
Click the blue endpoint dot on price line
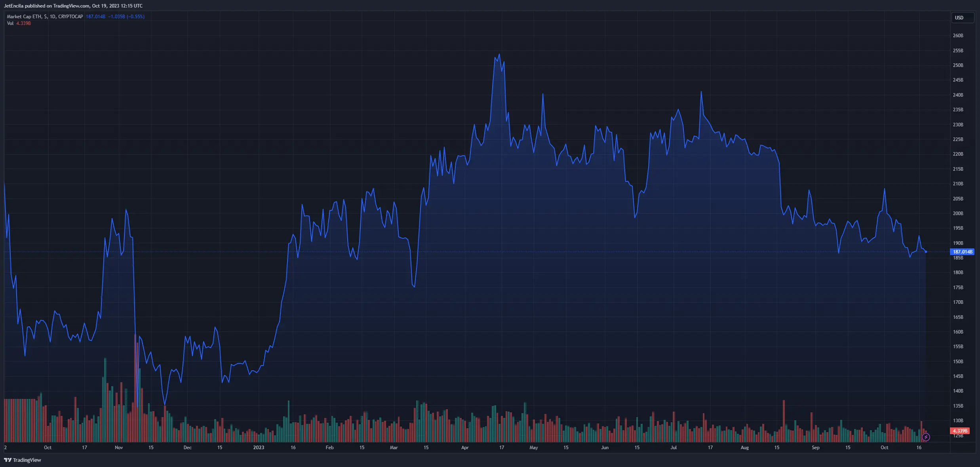(926, 252)
